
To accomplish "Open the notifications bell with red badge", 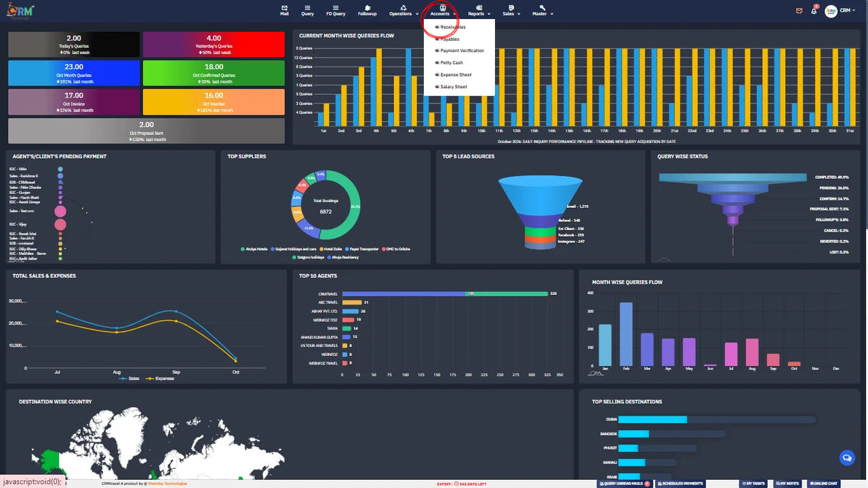I will tap(814, 10).
